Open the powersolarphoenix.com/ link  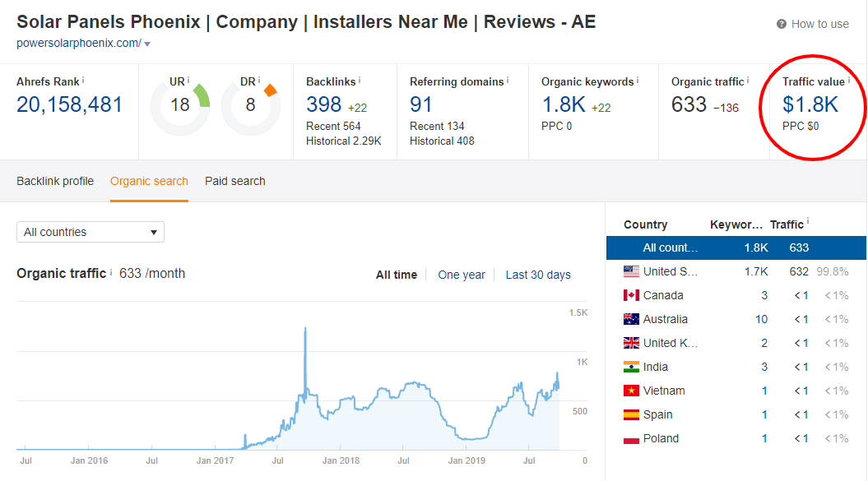(79, 44)
